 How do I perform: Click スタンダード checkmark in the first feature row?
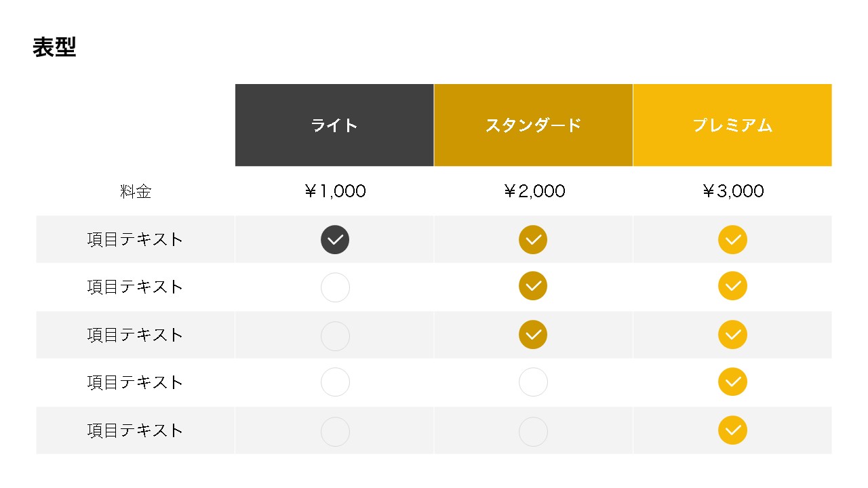[x=533, y=240]
